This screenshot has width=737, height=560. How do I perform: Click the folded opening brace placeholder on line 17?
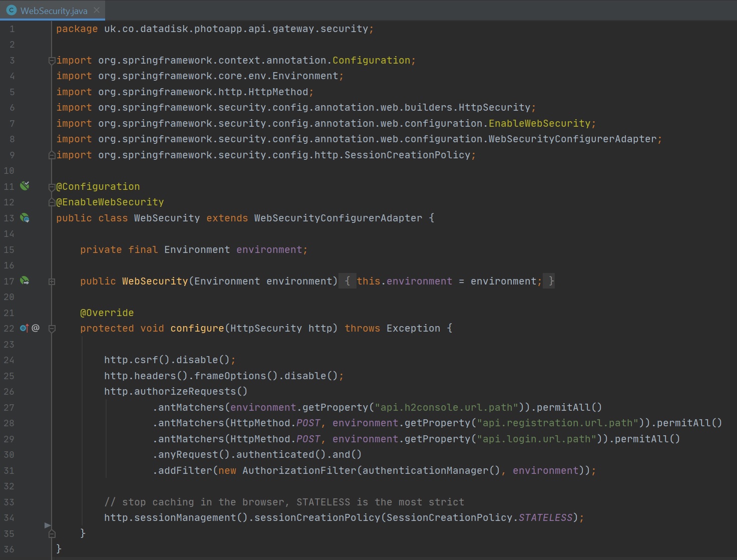[x=347, y=281]
